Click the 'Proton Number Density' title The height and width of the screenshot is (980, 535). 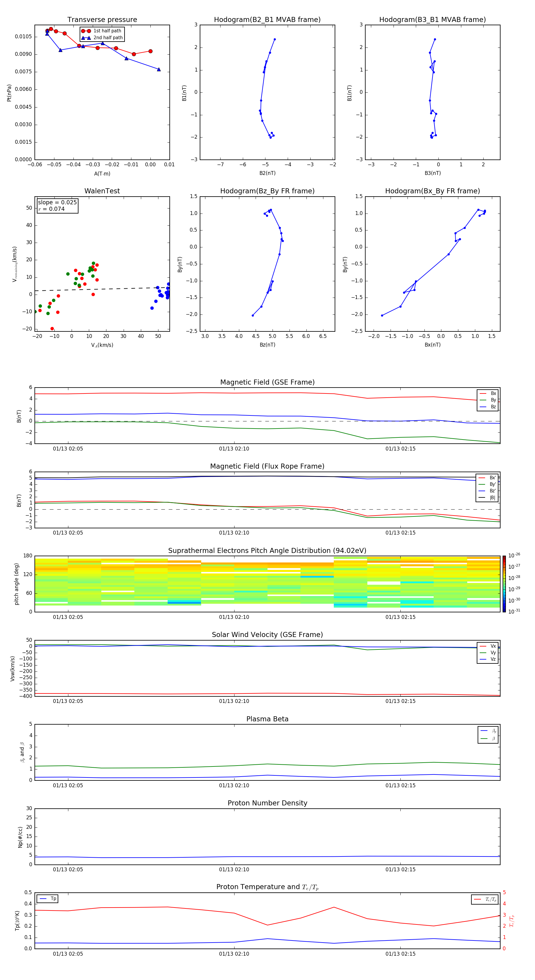click(267, 803)
